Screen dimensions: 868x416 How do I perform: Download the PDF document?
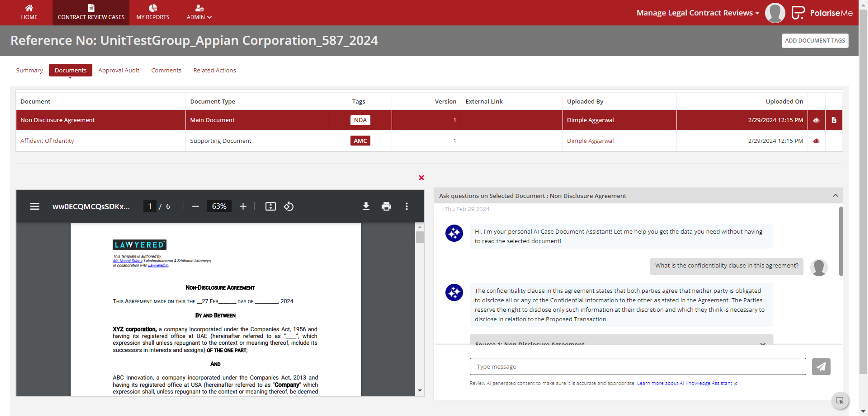[366, 206]
